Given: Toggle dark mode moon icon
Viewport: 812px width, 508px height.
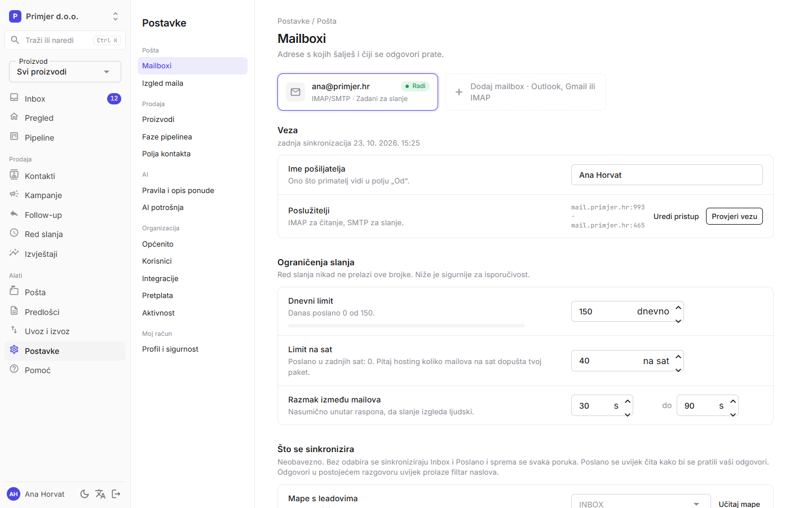Looking at the screenshot, I should (x=85, y=494).
